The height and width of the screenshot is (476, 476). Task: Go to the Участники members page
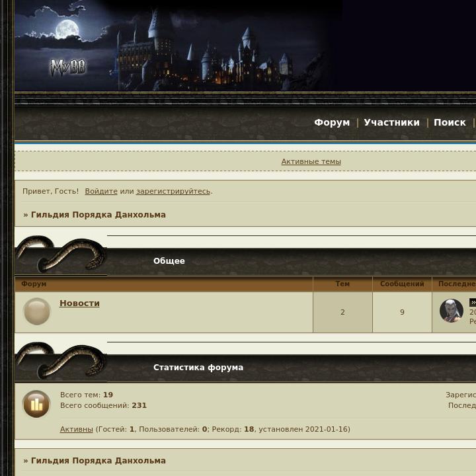(x=391, y=122)
